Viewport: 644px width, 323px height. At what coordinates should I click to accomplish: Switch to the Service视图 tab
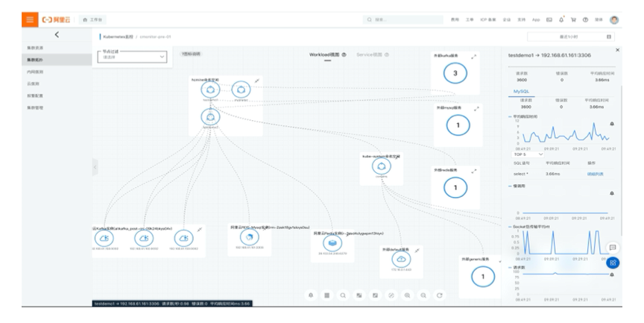tap(369, 54)
